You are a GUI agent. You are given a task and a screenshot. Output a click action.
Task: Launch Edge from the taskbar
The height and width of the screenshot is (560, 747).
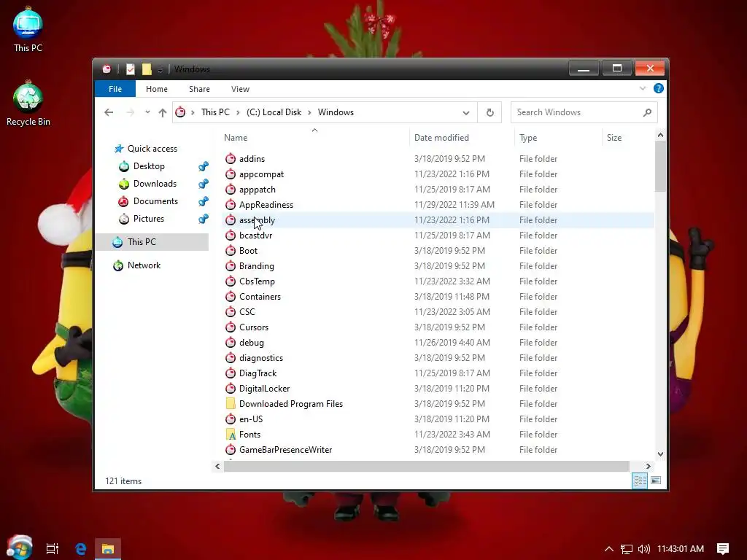point(80,548)
